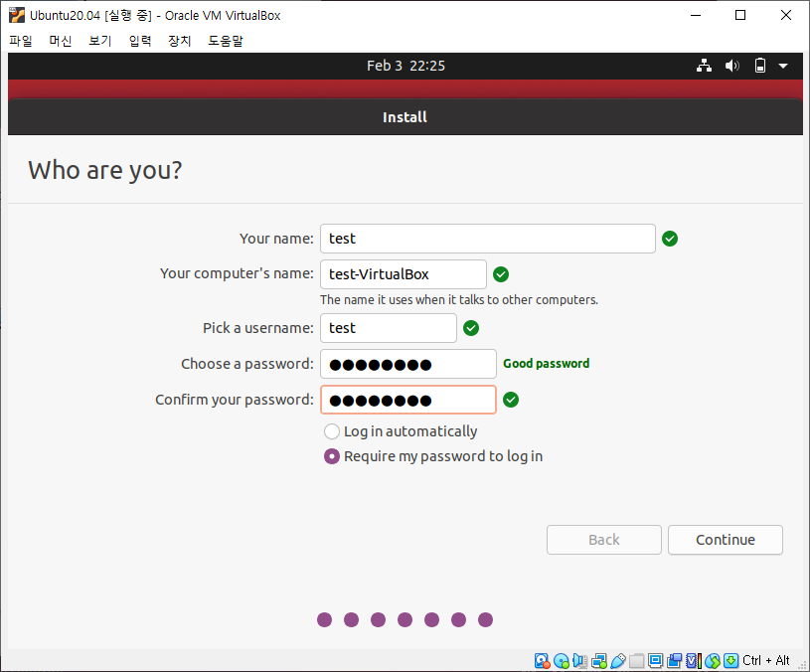Viewport: 810px width, 672px height.
Task: Click the VirtualBox app icon in the title bar
Action: 17,15
